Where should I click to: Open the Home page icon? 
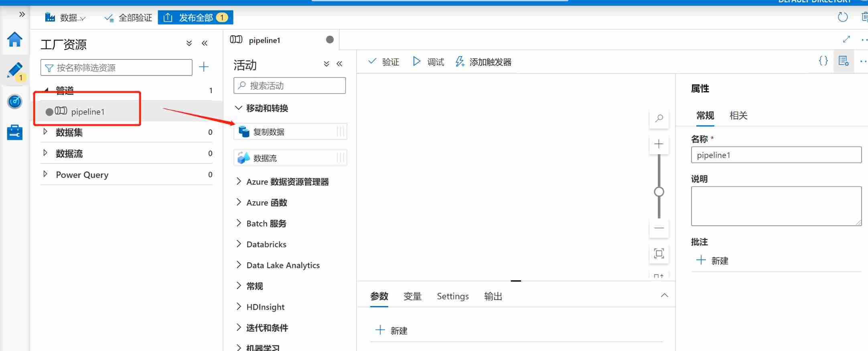pos(15,39)
